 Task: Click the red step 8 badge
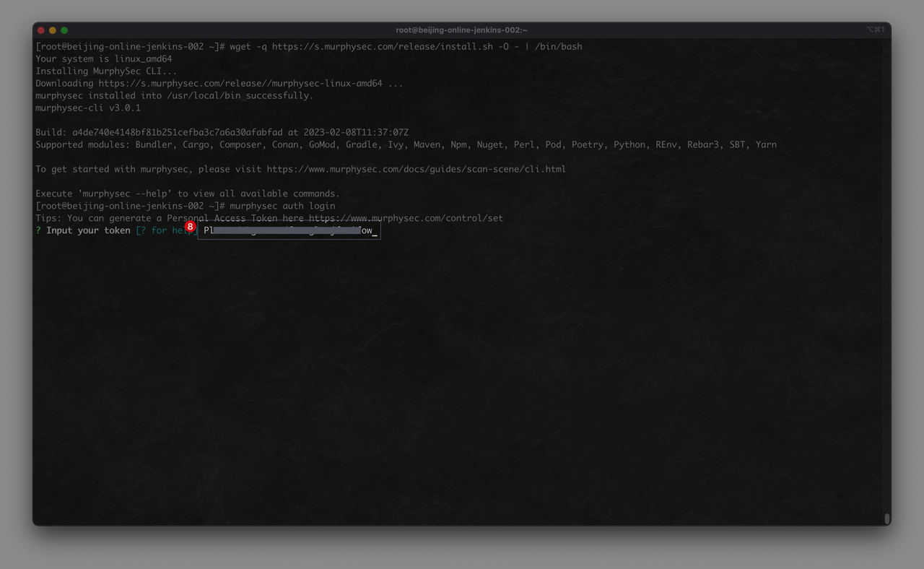pyautogui.click(x=190, y=227)
